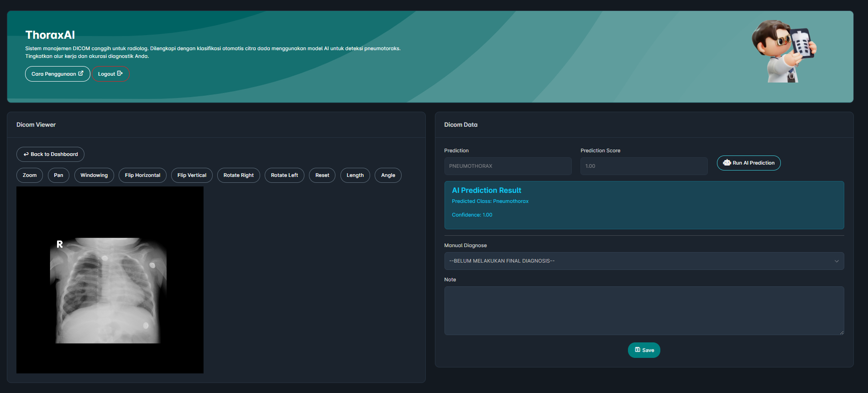868x393 pixels.
Task: Click the radiologist mascot illustration
Action: 784,52
